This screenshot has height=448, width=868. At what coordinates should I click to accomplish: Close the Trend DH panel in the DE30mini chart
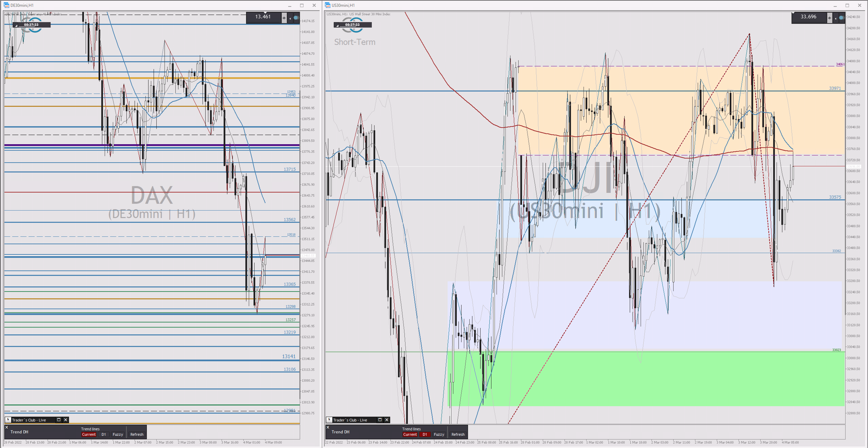[x=7, y=427]
